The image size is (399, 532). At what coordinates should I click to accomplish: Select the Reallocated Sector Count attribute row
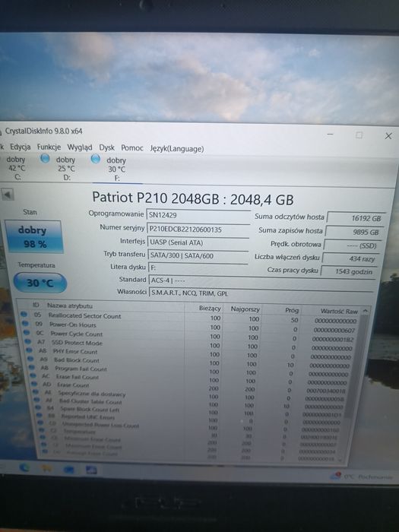pos(190,318)
